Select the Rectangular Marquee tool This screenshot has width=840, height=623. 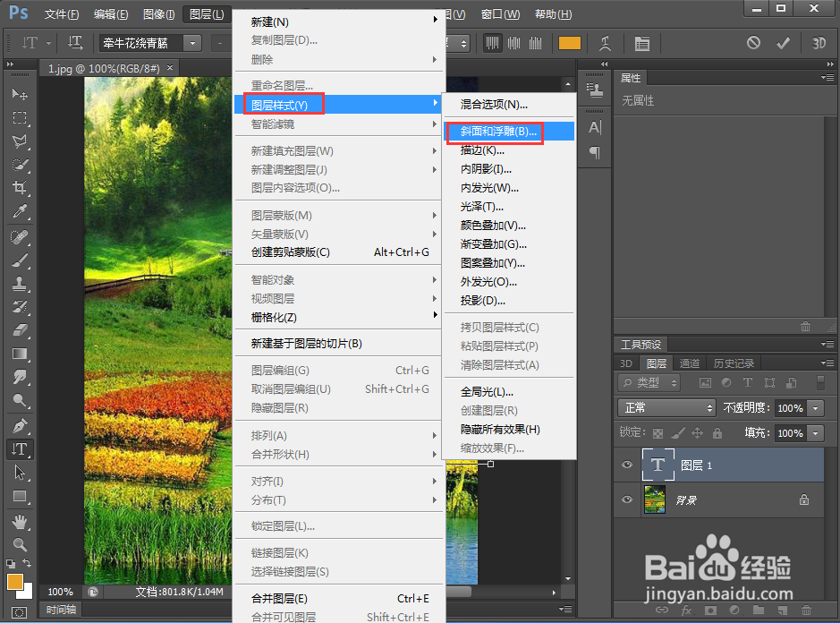click(20, 118)
